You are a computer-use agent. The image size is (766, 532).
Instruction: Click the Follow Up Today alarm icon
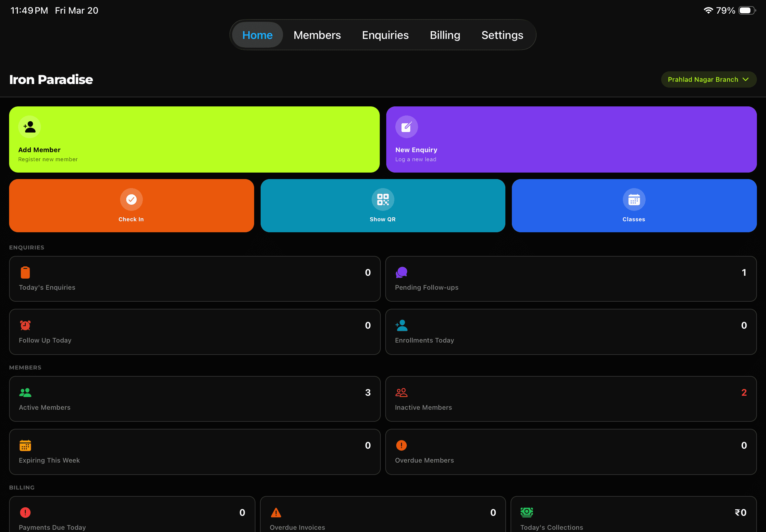click(25, 325)
